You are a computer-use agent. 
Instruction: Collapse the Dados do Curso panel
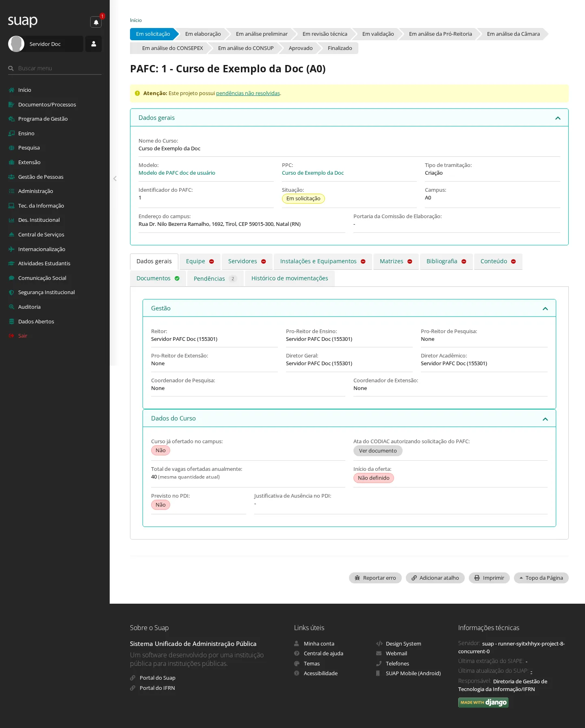click(x=545, y=419)
